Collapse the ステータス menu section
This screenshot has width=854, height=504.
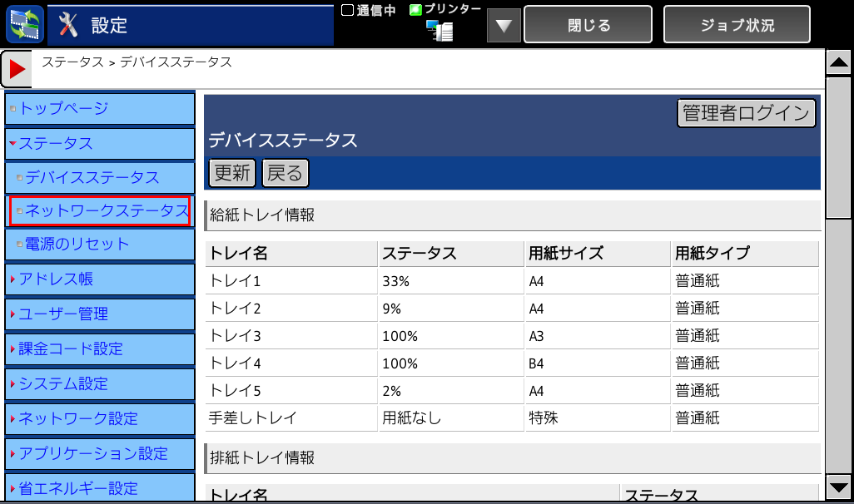pyautogui.click(x=56, y=143)
